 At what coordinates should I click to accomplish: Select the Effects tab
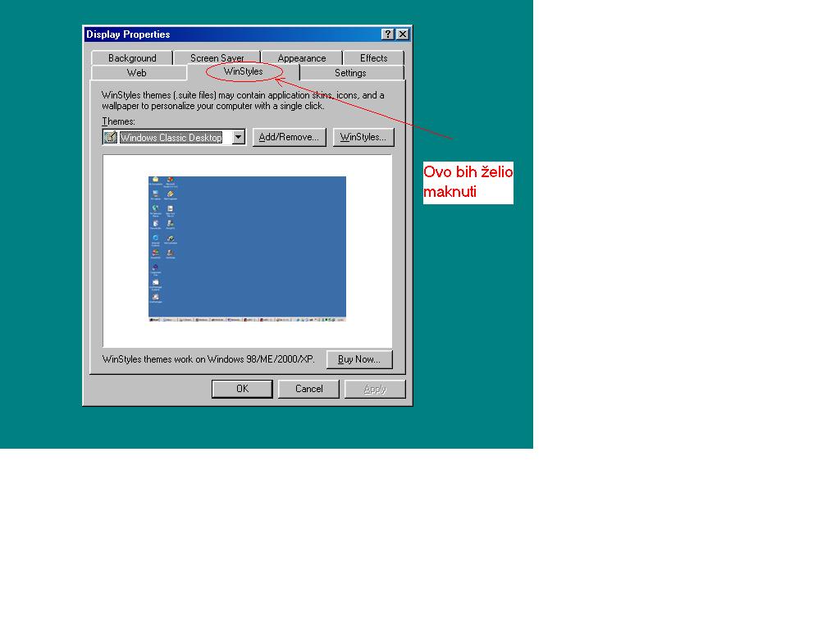[373, 58]
